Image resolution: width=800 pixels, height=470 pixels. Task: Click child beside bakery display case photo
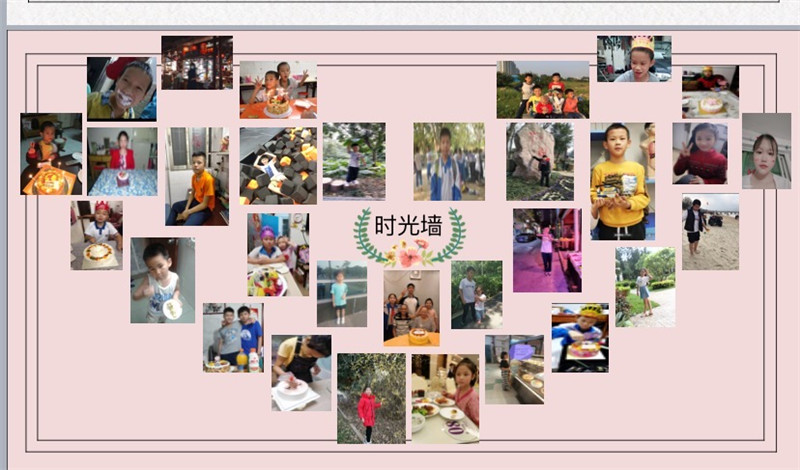(x=514, y=370)
